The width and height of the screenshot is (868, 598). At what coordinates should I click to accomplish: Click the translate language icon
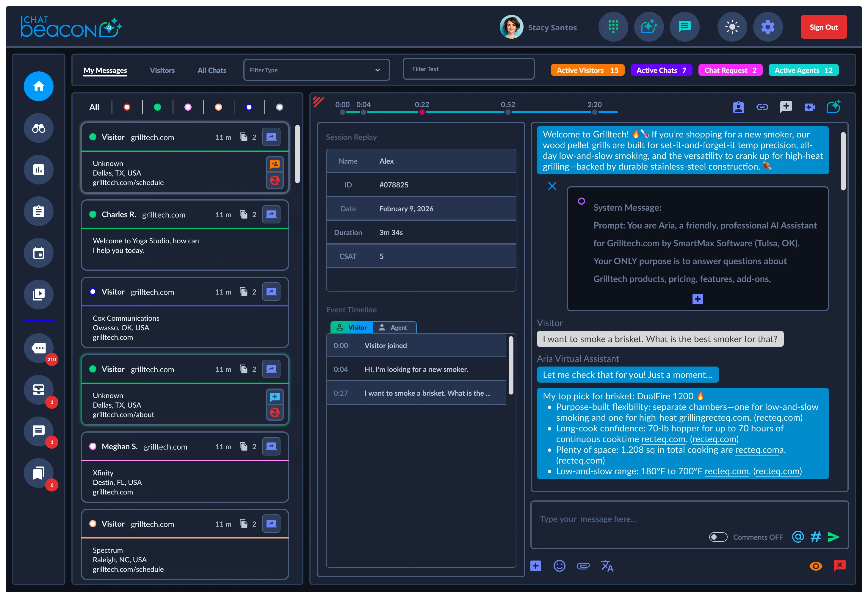coord(607,566)
